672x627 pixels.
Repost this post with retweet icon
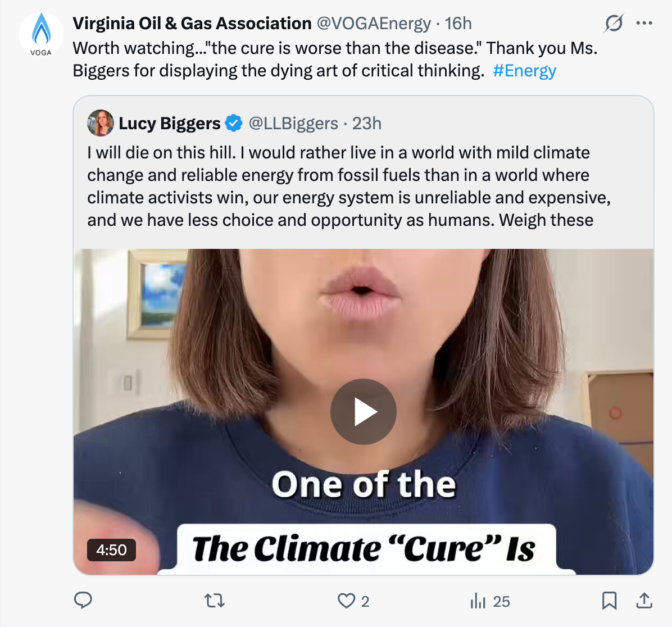(214, 601)
